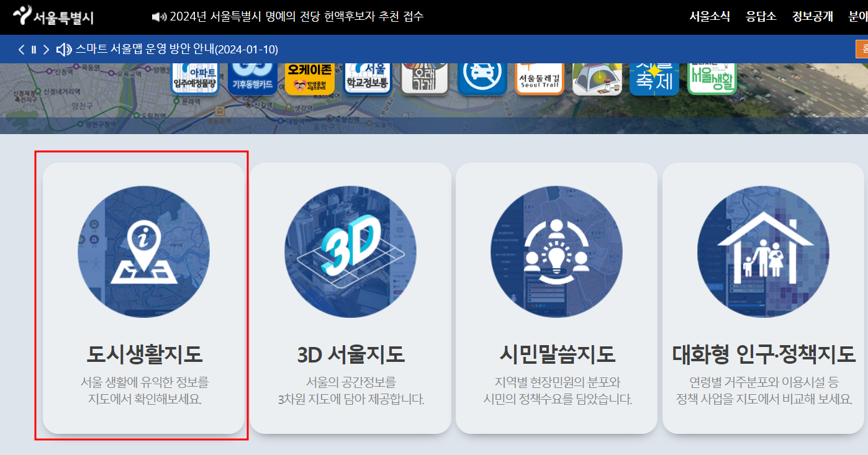
Task: Open the 아파트 입주예정물량 icon
Action: point(195,78)
